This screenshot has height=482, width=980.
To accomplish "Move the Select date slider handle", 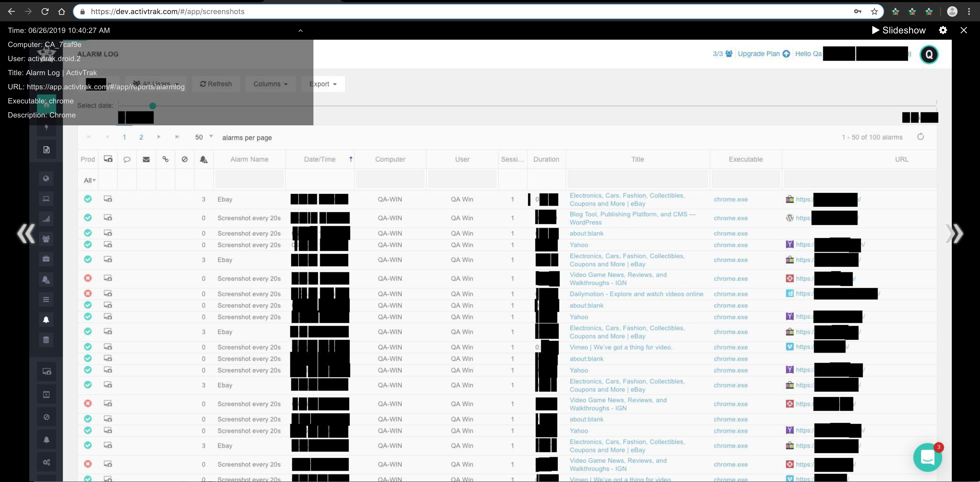I will [x=153, y=106].
